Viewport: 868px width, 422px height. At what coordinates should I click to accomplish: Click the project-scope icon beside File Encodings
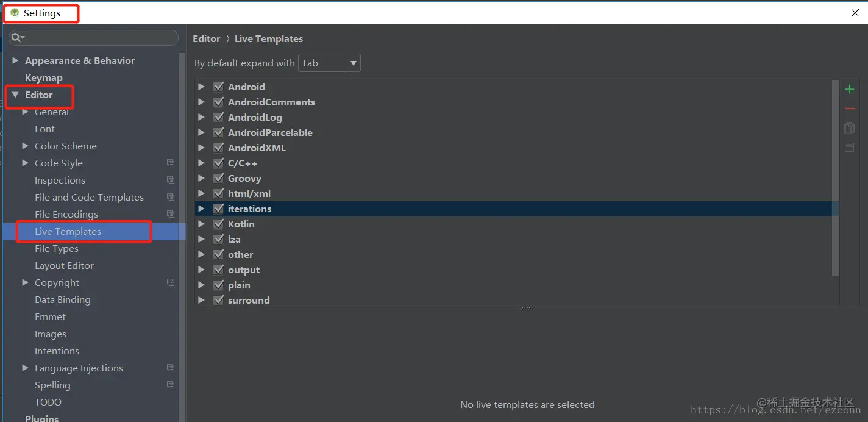[x=171, y=215]
